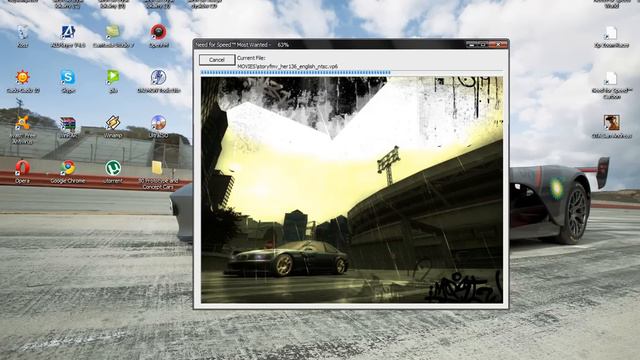Open the WinRAR desktop shortcut

pyautogui.click(x=68, y=126)
